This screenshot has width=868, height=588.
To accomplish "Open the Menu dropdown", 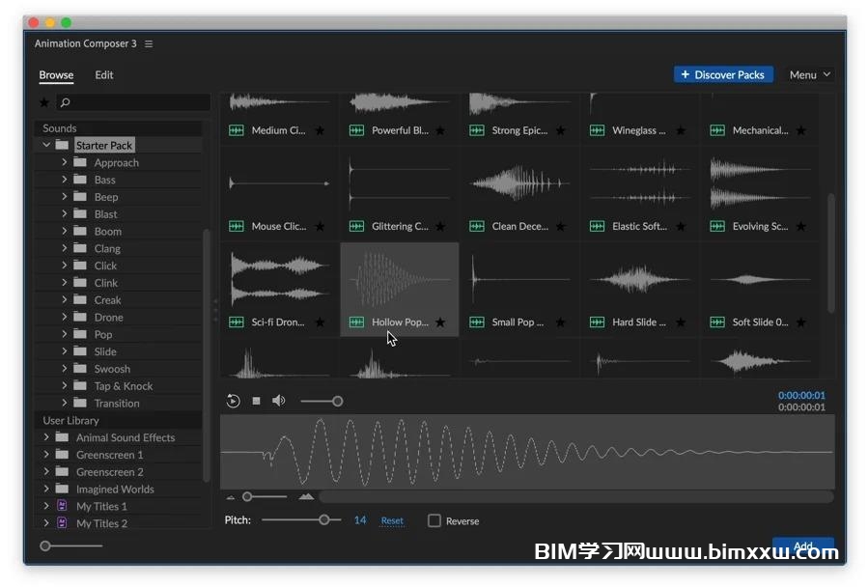I will 810,74.
